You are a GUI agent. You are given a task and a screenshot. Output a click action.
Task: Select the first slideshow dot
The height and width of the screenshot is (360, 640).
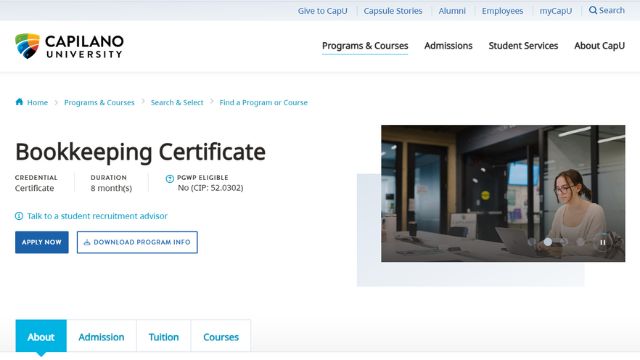(531, 242)
